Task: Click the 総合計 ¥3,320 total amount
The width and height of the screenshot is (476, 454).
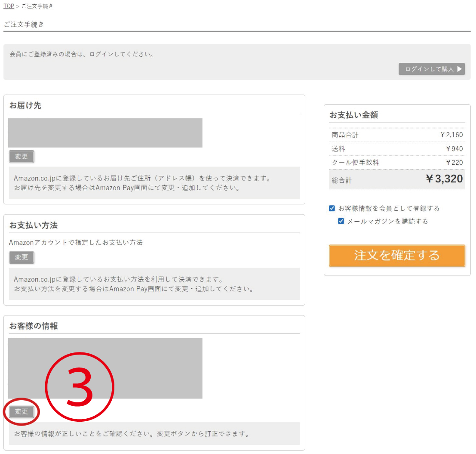Action: tap(444, 179)
